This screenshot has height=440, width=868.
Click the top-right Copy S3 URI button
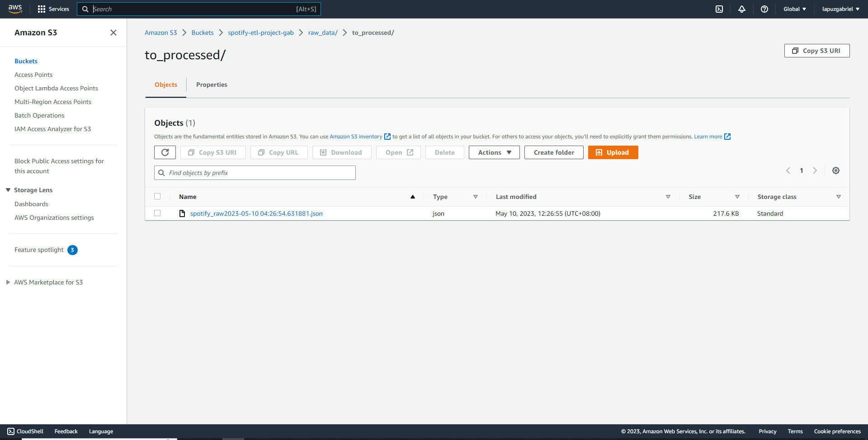[x=817, y=51]
